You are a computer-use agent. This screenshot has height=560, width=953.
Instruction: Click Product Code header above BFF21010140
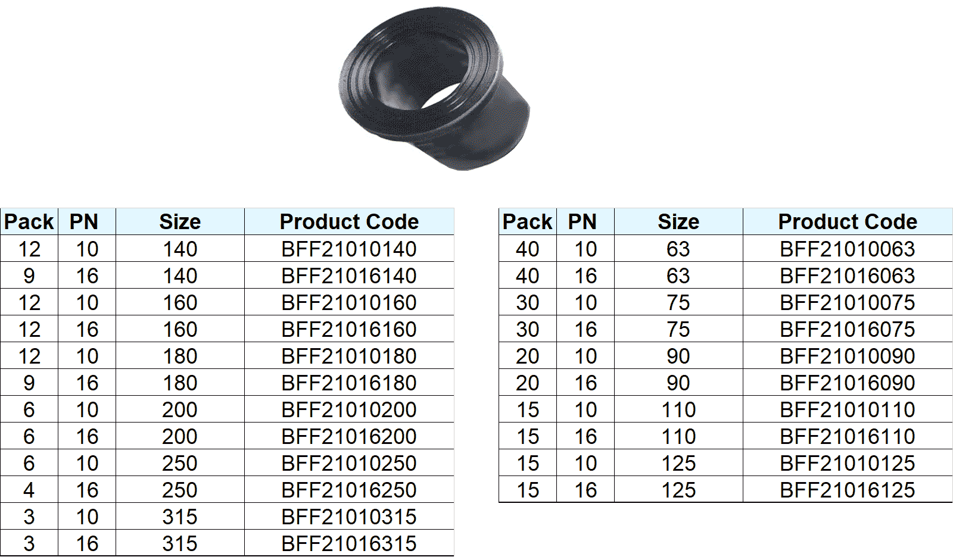(x=349, y=222)
